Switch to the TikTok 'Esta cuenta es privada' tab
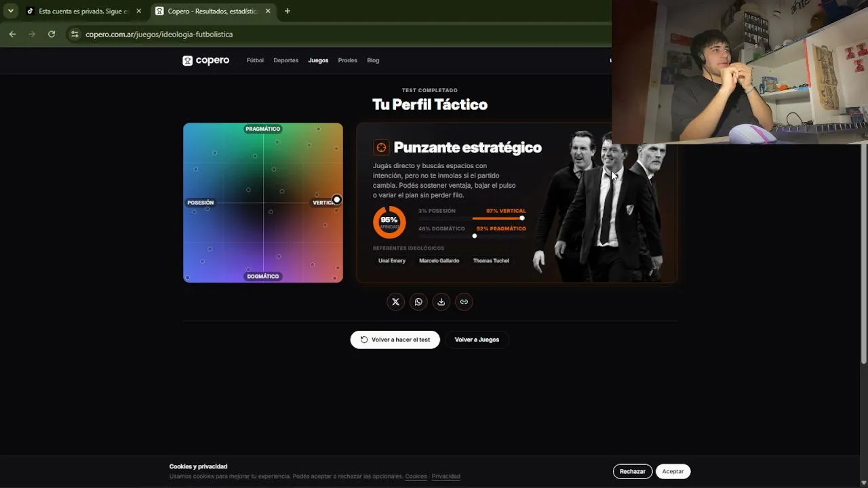 pos(83,11)
